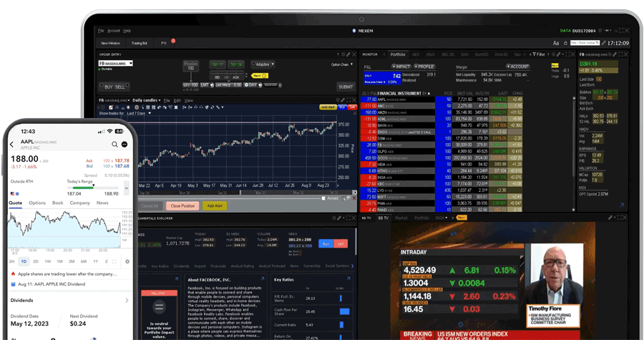The image size is (644, 340).
Task: Open the Help menu
Action: pos(127,31)
